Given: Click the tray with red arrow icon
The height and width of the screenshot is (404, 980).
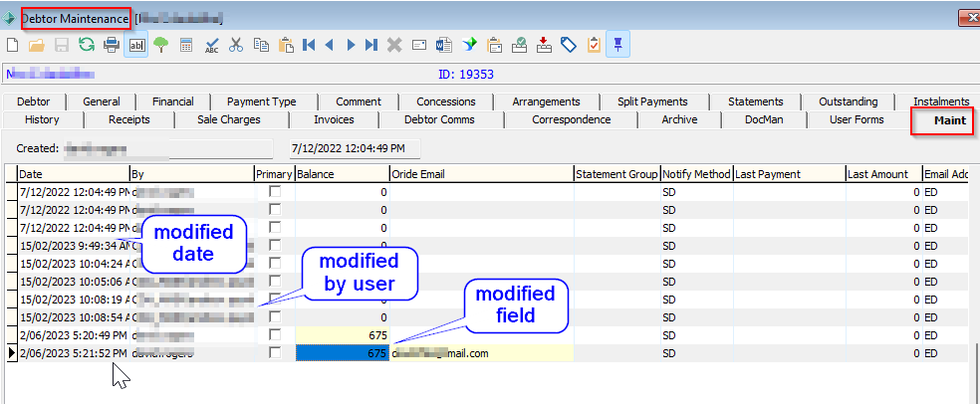Looking at the screenshot, I should (545, 45).
